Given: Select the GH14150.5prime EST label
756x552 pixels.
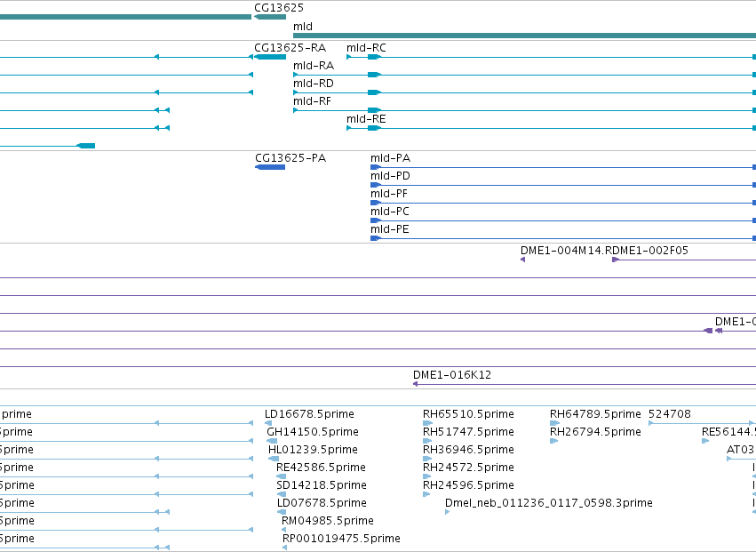Looking at the screenshot, I should pos(313,432).
